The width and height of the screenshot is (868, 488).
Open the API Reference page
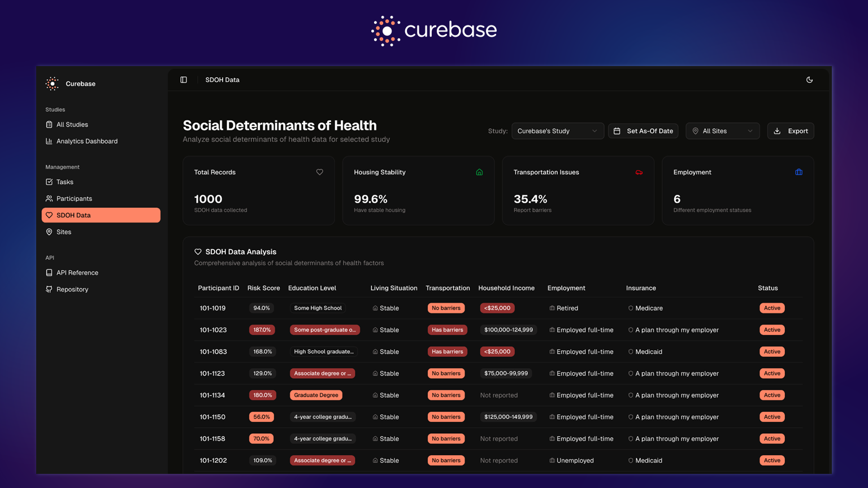coord(77,273)
